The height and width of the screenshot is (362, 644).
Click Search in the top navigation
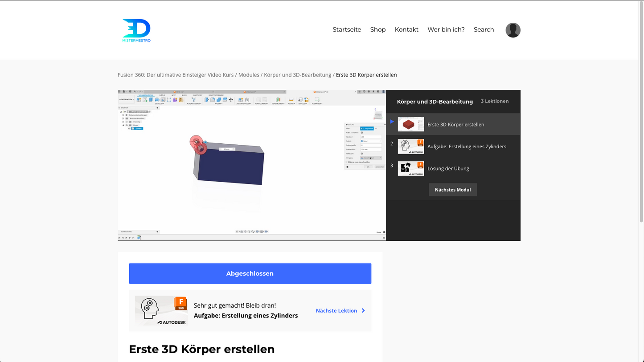(x=484, y=30)
